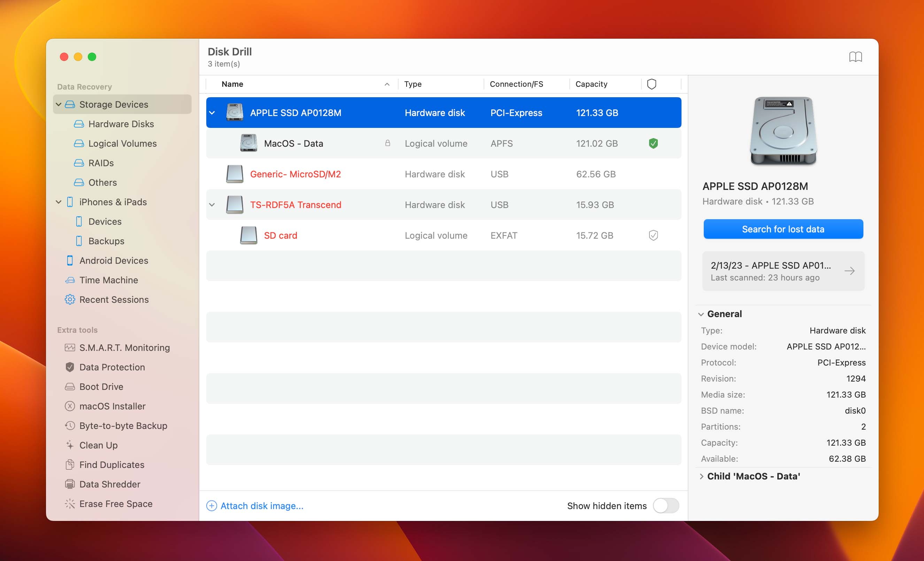Click the Recent Sessions gear icon
Screen dimensions: 924x561
click(x=70, y=300)
